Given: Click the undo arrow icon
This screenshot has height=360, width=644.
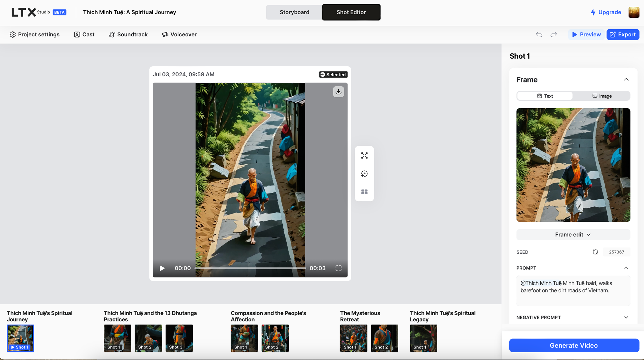Looking at the screenshot, I should (x=539, y=34).
